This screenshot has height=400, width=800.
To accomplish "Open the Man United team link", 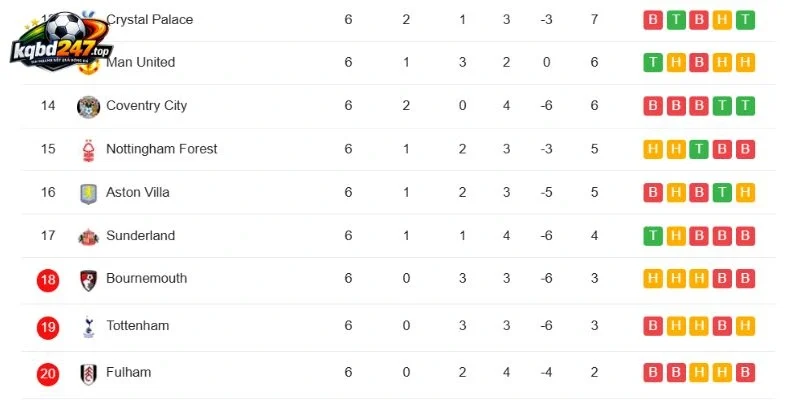I will tap(140, 62).
